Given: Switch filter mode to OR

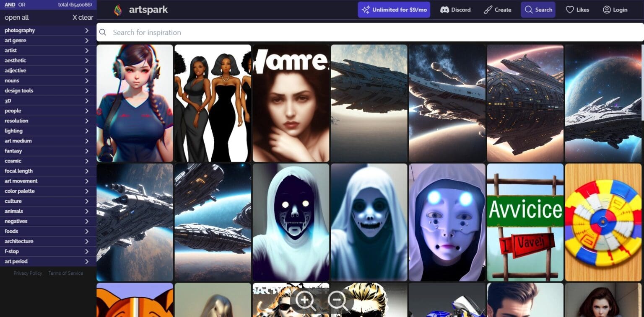Looking at the screenshot, I should (22, 5).
